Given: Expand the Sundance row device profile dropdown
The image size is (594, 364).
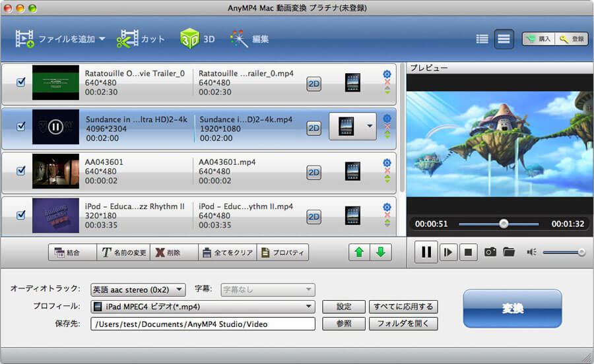Looking at the screenshot, I should click(370, 126).
